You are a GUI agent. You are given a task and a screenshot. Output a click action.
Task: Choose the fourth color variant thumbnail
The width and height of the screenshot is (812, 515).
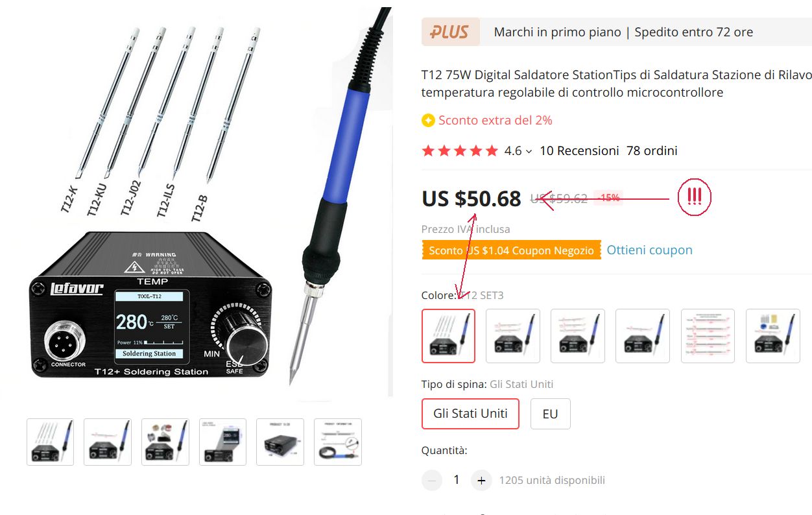tap(643, 335)
